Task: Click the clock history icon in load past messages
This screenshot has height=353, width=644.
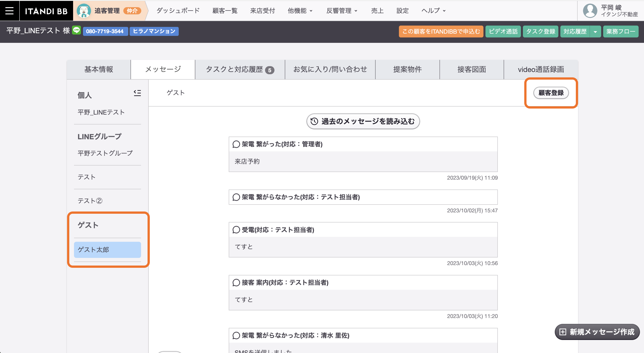Action: pos(314,121)
